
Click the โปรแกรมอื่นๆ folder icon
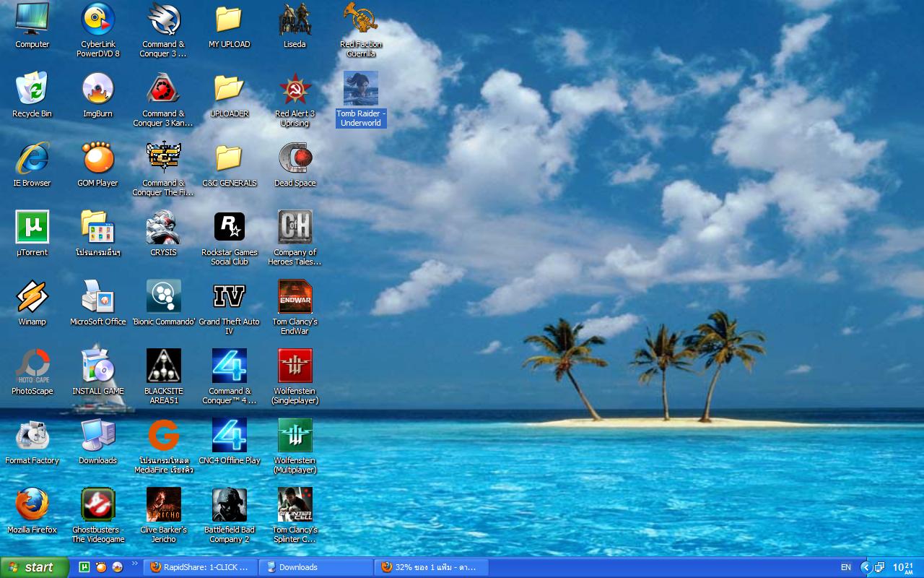click(98, 228)
